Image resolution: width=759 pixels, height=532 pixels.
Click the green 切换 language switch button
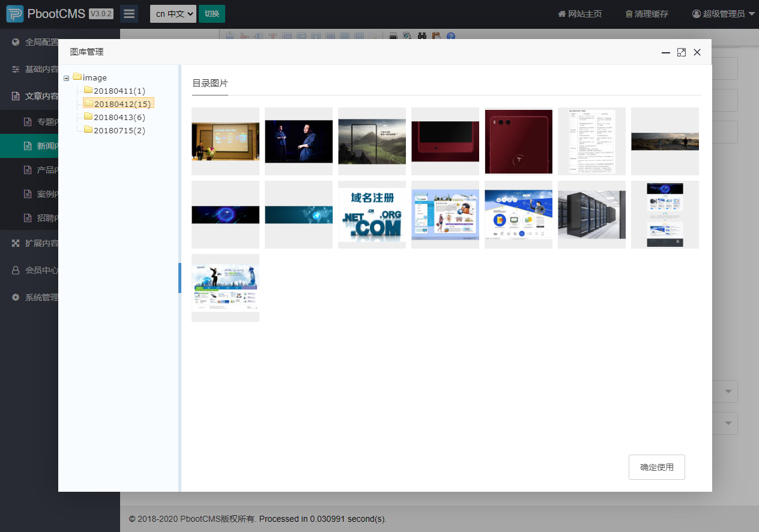[211, 13]
